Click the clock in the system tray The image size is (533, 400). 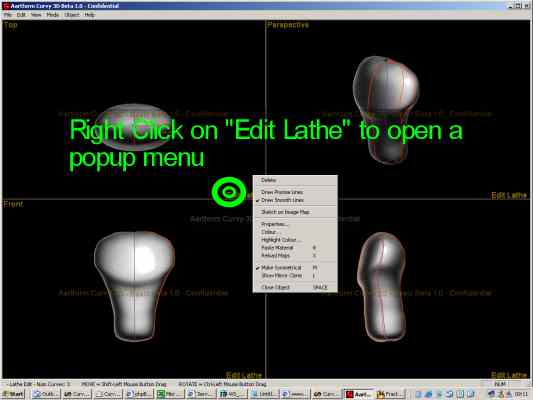[521, 394]
